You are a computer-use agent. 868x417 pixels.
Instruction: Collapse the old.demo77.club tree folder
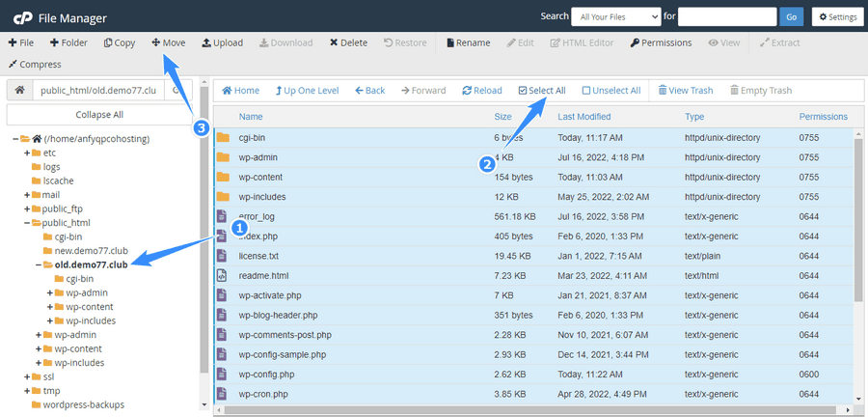[x=39, y=264]
